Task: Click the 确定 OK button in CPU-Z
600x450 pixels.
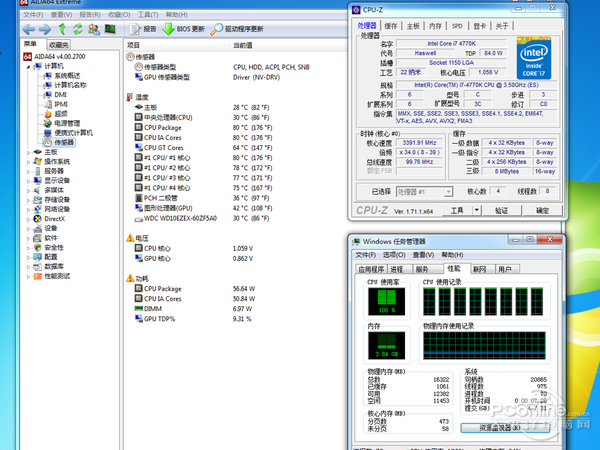Action: coord(541,211)
